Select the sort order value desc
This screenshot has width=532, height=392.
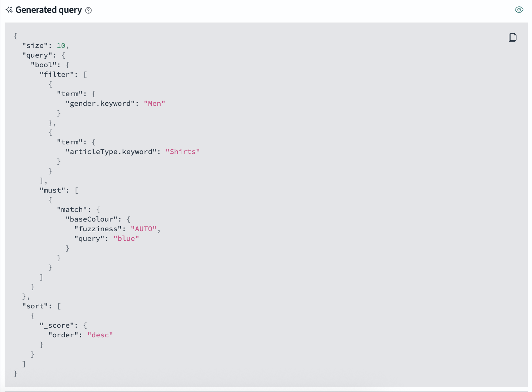click(x=101, y=335)
